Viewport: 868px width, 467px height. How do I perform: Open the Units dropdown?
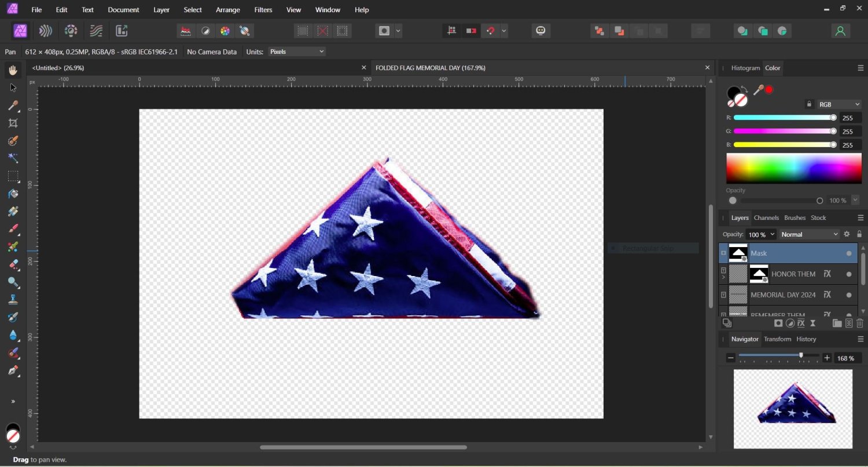[296, 52]
